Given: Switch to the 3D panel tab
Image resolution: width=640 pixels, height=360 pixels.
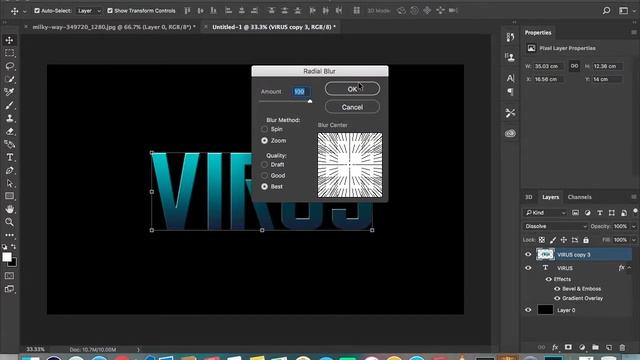Looking at the screenshot, I should [x=529, y=197].
